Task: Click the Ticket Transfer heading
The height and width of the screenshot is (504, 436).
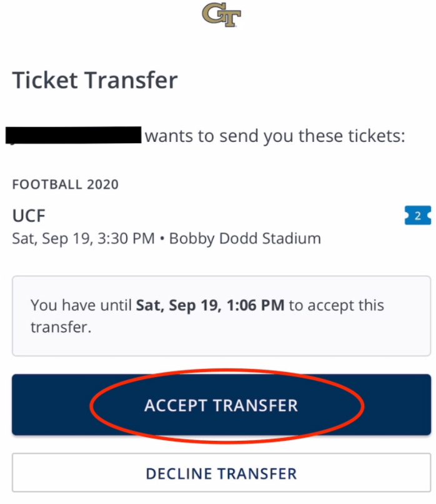Action: click(x=95, y=81)
